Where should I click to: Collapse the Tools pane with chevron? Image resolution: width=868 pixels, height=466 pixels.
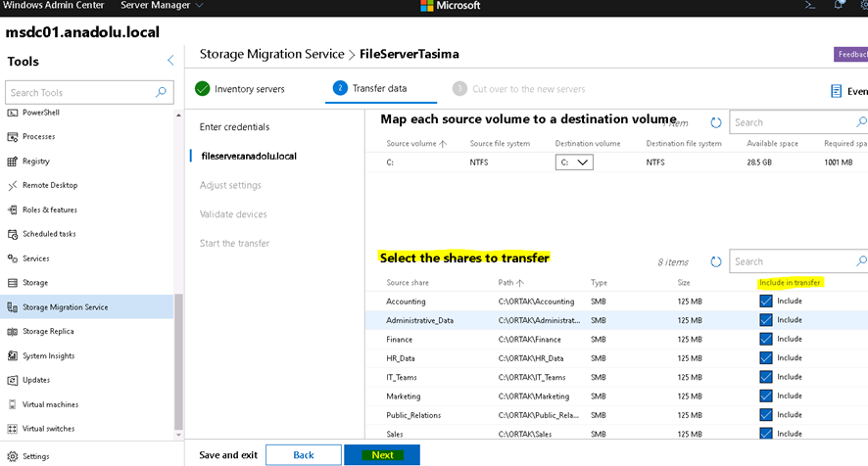pyautogui.click(x=170, y=61)
